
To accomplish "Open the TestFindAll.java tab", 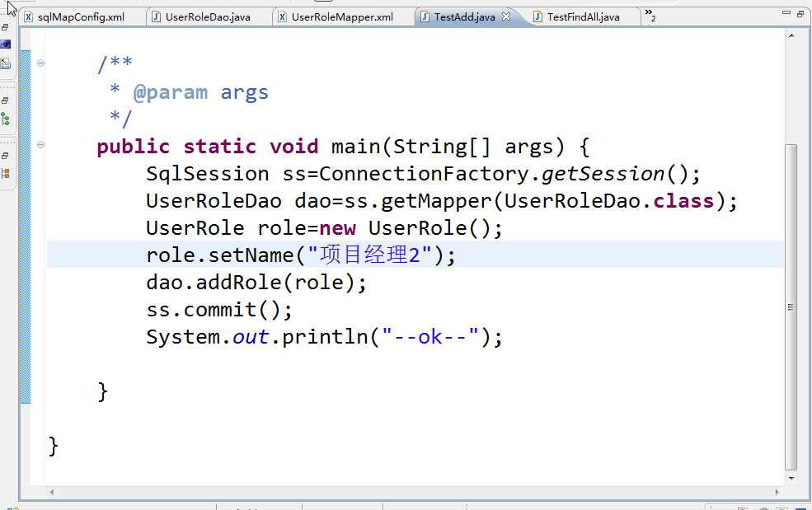I will 583,17.
